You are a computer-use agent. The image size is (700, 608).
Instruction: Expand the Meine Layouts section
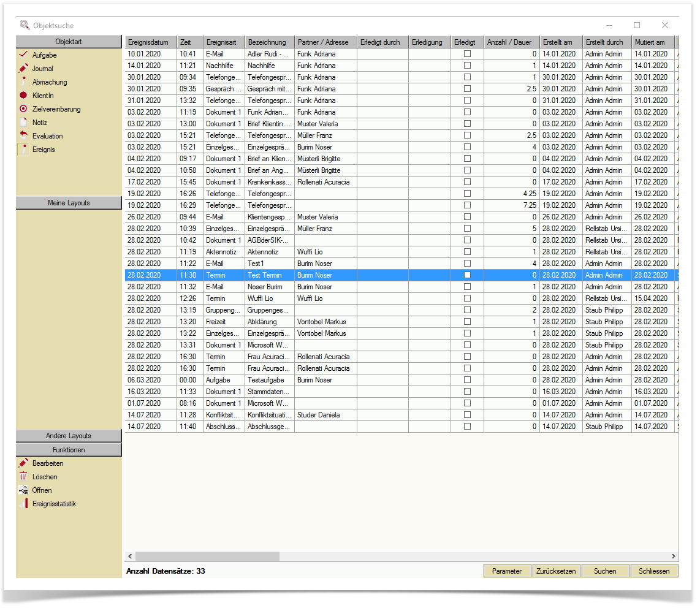tap(69, 203)
